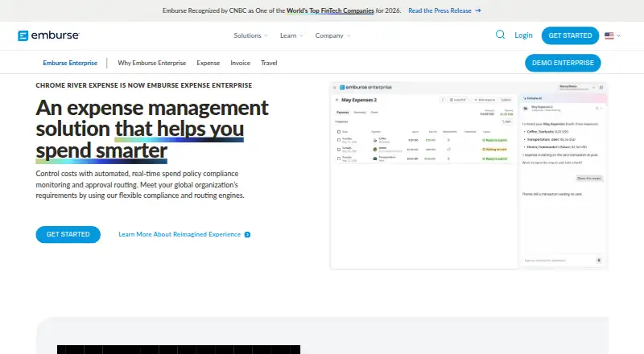Go to Why Emburse Enterprise

pyautogui.click(x=152, y=63)
